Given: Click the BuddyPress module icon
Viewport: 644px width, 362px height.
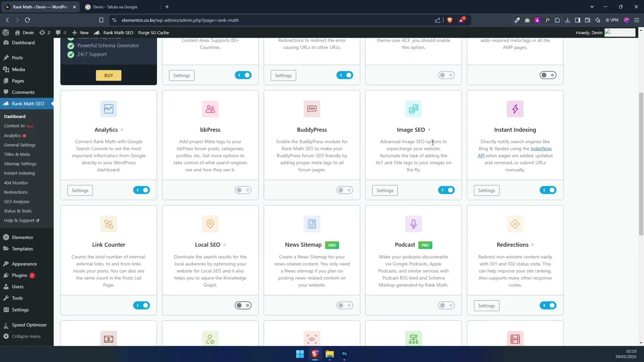Looking at the screenshot, I should click(x=312, y=109).
